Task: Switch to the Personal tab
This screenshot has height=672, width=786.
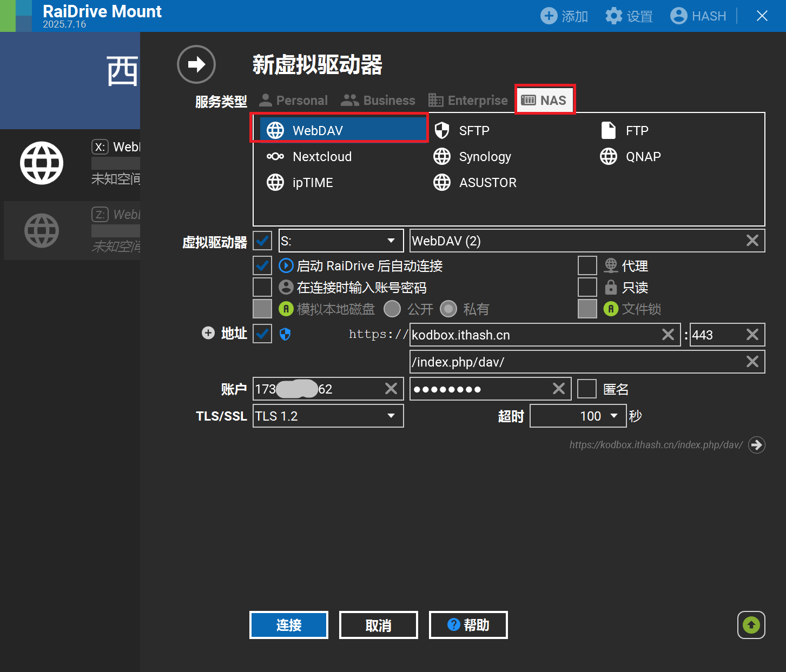Action: 293,100
